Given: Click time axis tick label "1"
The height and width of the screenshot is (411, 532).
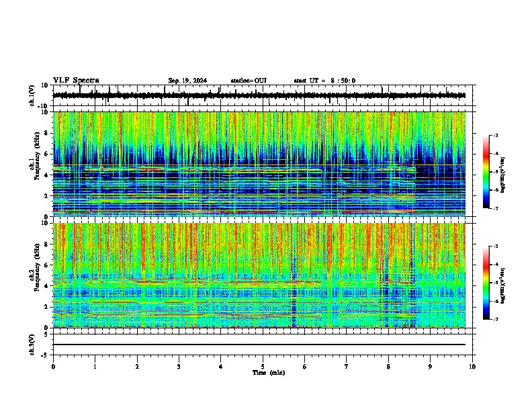Looking at the screenshot, I should (x=95, y=367).
